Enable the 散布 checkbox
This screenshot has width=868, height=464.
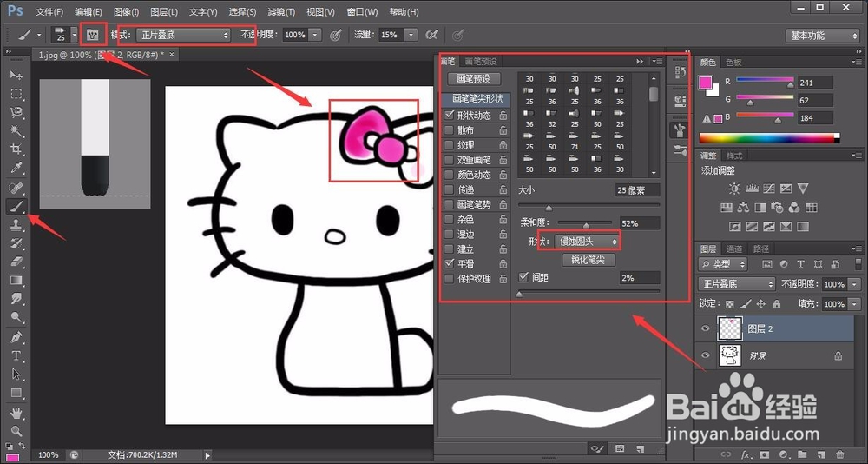(449, 130)
